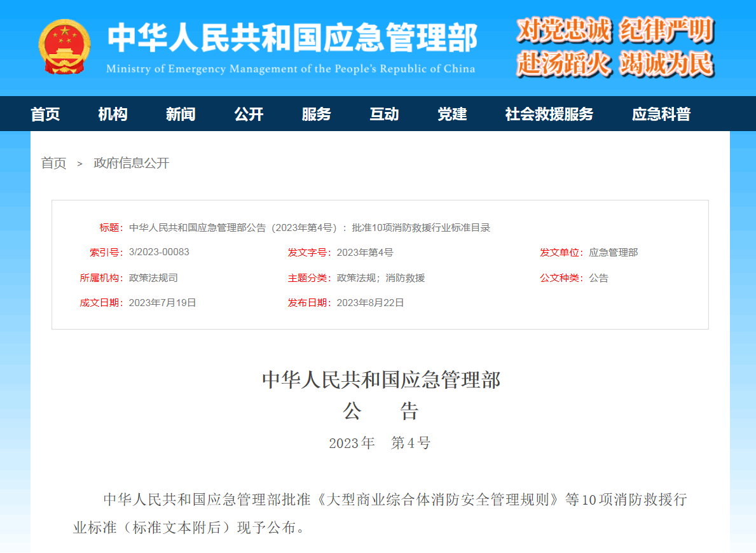The image size is (756, 553).
Task: Open the 首页 navigation menu item
Action: (45, 114)
